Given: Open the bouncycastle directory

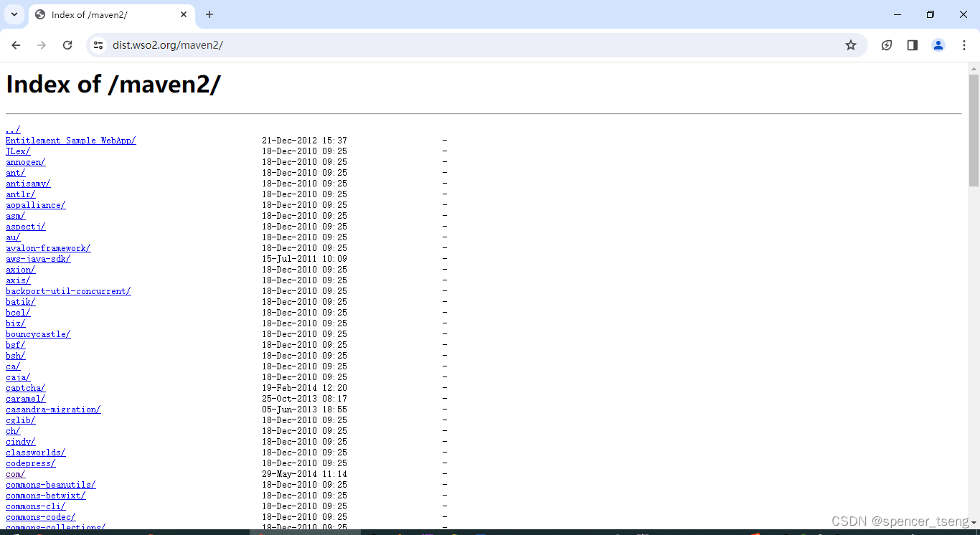Looking at the screenshot, I should (37, 333).
